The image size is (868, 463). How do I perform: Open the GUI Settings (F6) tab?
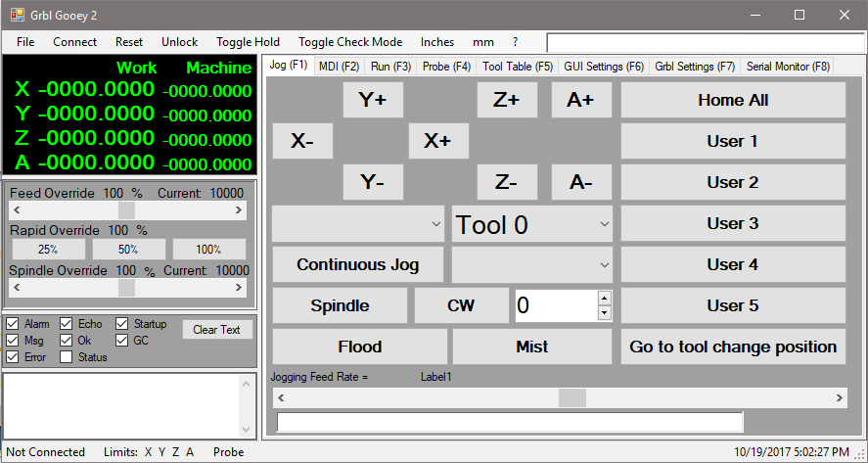tap(604, 67)
